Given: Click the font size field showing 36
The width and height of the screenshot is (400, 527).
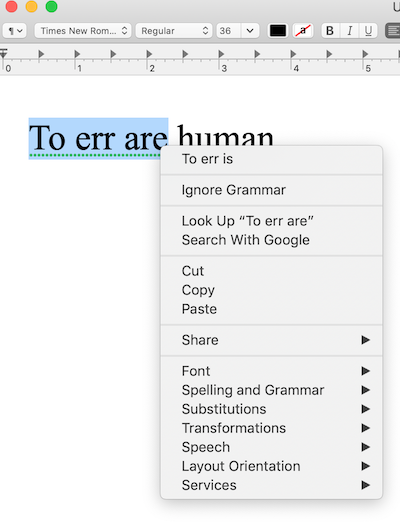Looking at the screenshot, I should [229, 31].
